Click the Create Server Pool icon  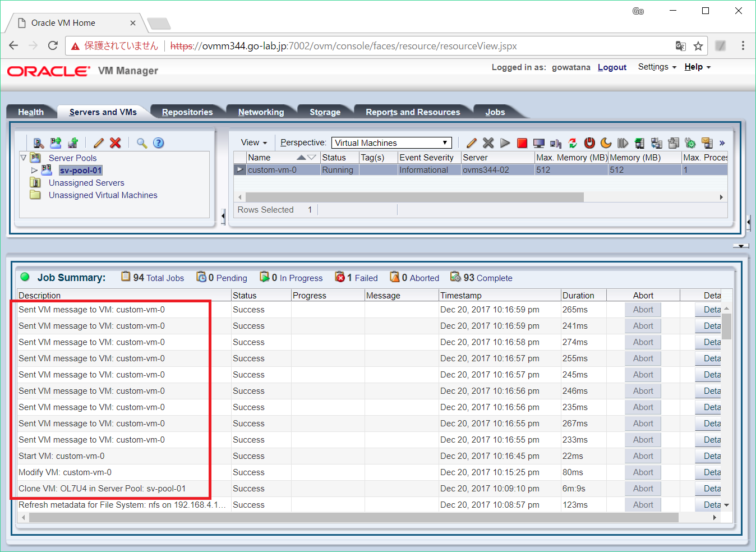[x=56, y=143]
